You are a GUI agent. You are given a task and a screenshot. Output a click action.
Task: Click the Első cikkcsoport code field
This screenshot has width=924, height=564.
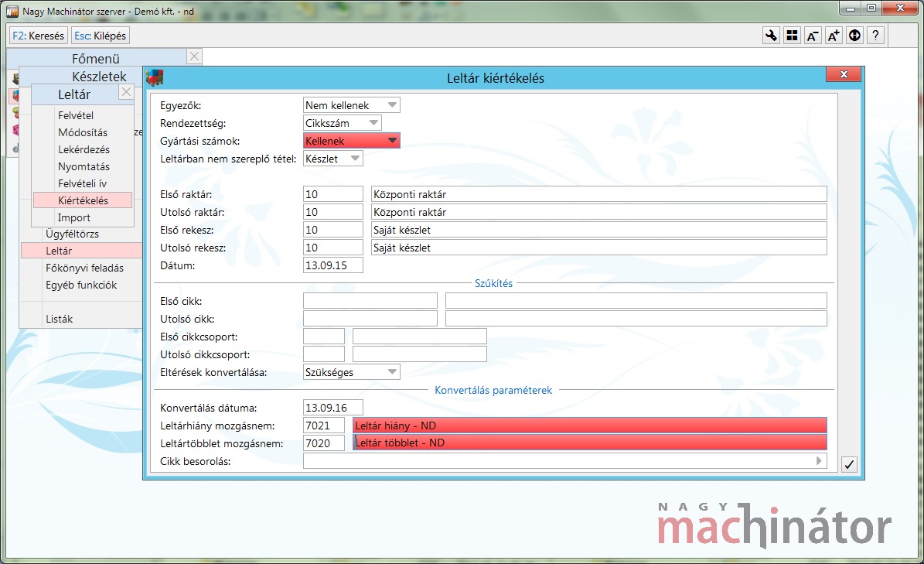point(323,337)
